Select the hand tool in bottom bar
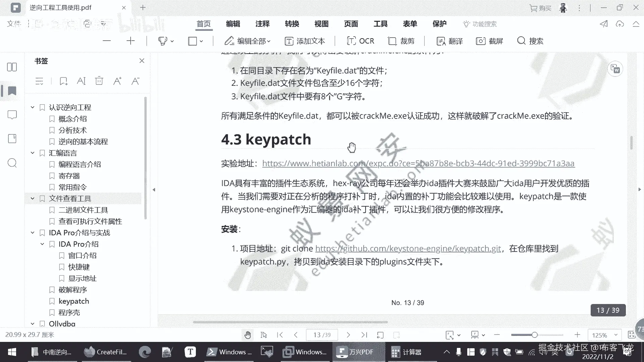This screenshot has width=644, height=362. click(248, 335)
